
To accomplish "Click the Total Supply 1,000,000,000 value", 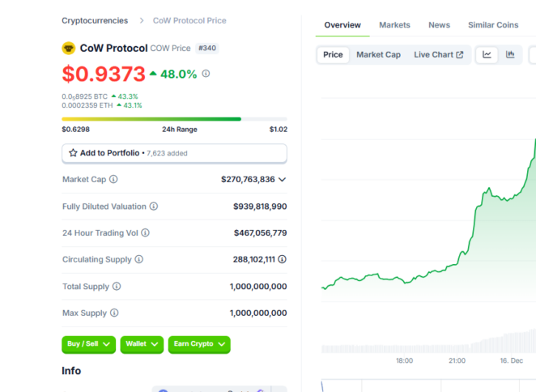I will pos(258,286).
